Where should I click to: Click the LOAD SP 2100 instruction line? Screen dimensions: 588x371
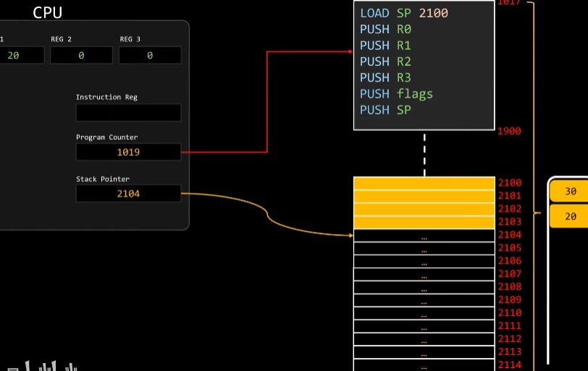click(x=404, y=13)
